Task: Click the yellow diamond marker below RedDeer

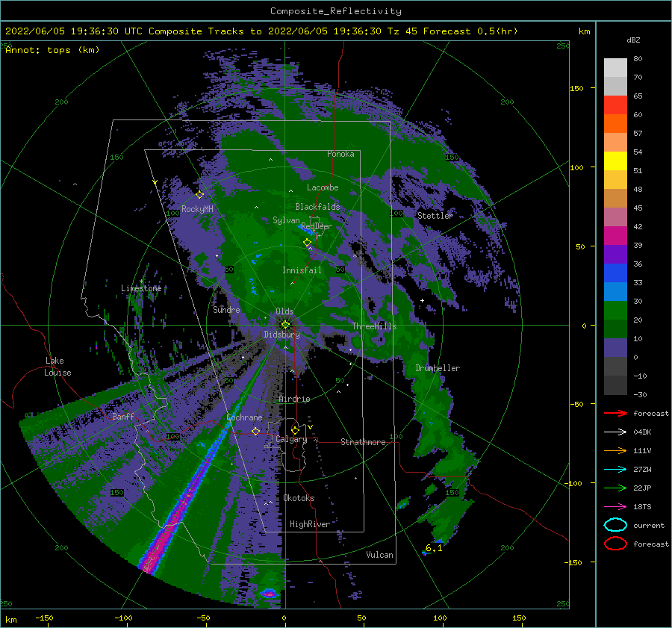Action: [x=307, y=242]
